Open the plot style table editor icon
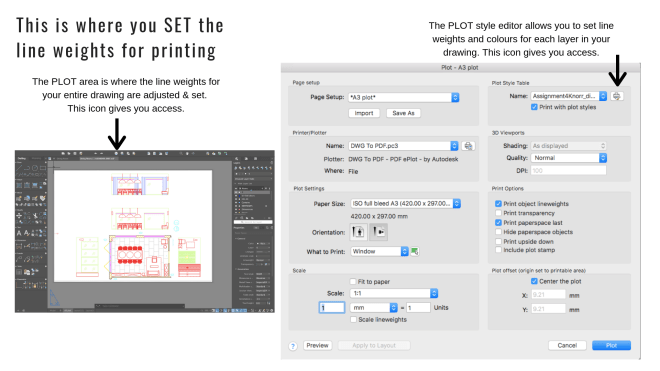 [x=617, y=96]
